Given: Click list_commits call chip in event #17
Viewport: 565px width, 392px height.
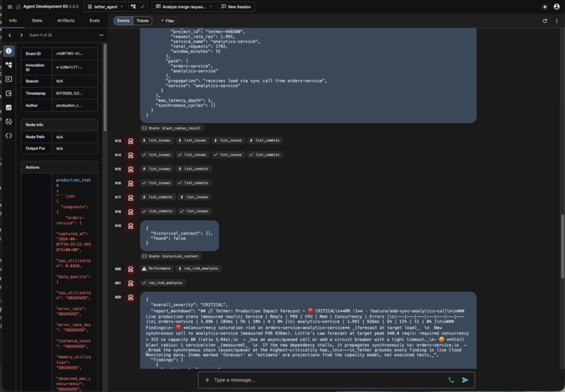Looking at the screenshot, I should click(158, 197).
